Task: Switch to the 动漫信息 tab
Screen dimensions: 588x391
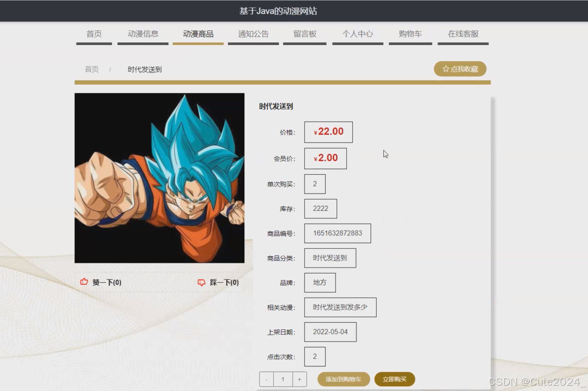Action: pos(143,33)
